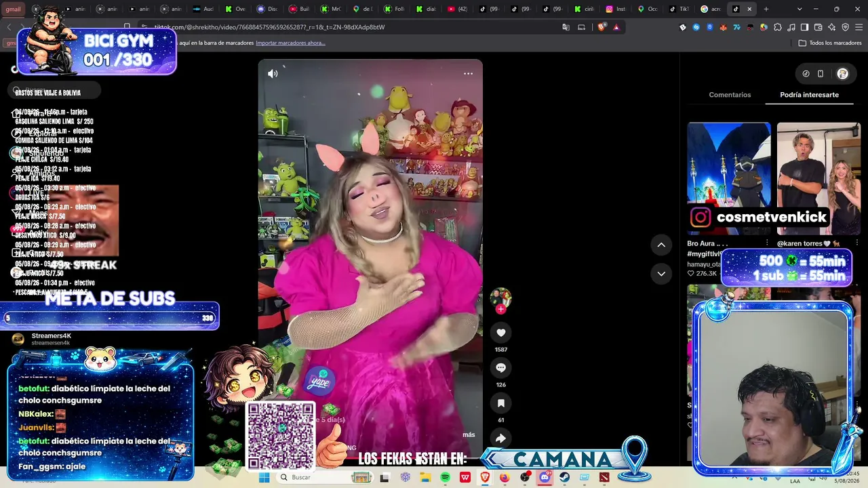
Task: Open the creator's avatar beside the video
Action: 500,297
